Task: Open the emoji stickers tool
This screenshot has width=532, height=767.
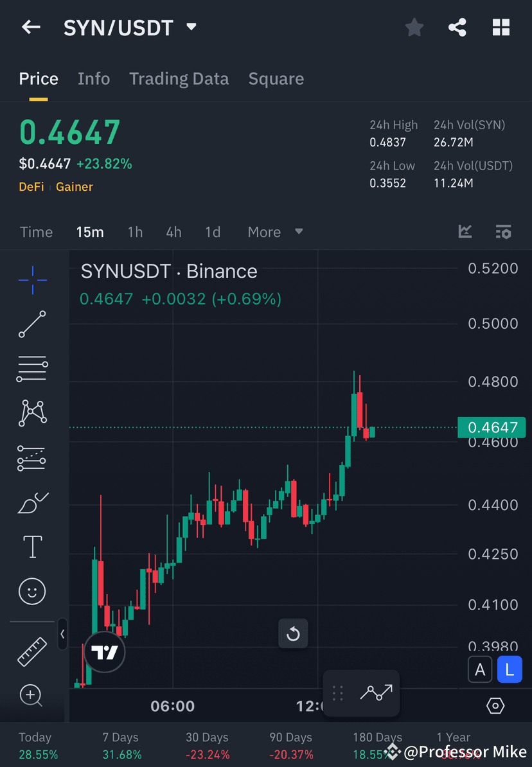Action: [32, 591]
